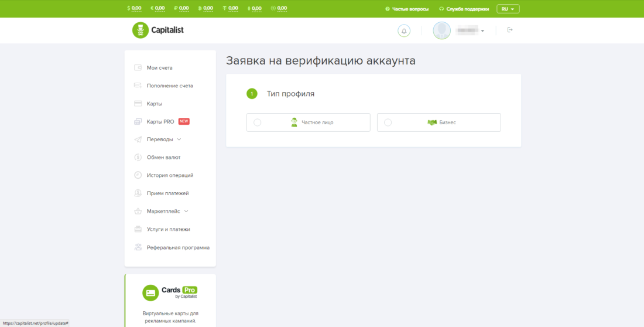Image resolution: width=644 pixels, height=327 pixels.
Task: Open the RU language dropdown
Action: (x=508, y=9)
